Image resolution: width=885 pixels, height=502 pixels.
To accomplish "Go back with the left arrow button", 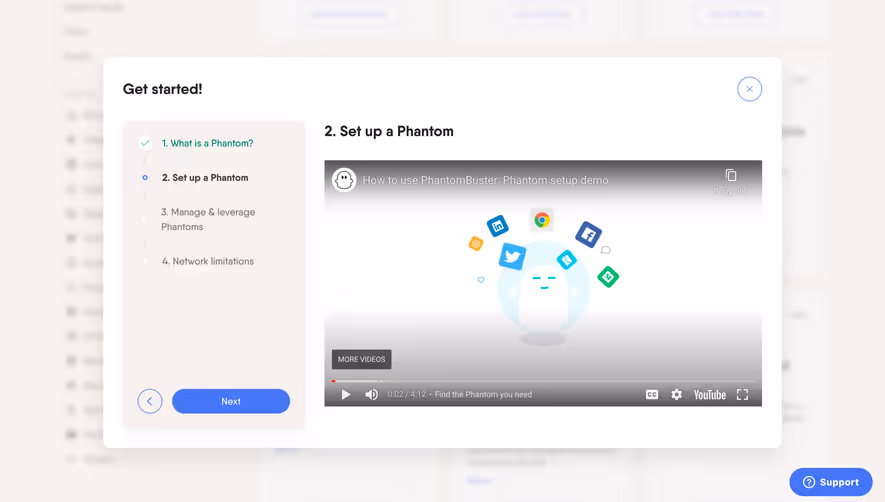I will [150, 401].
